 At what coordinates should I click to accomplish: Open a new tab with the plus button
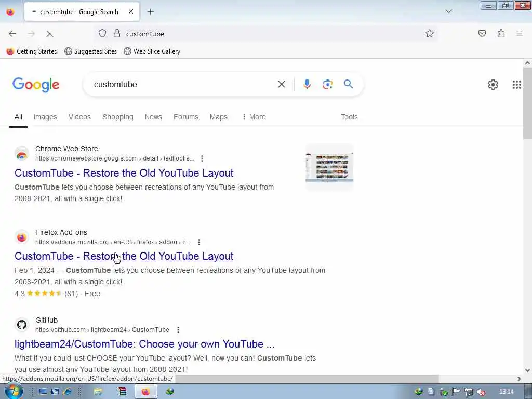[x=150, y=12]
